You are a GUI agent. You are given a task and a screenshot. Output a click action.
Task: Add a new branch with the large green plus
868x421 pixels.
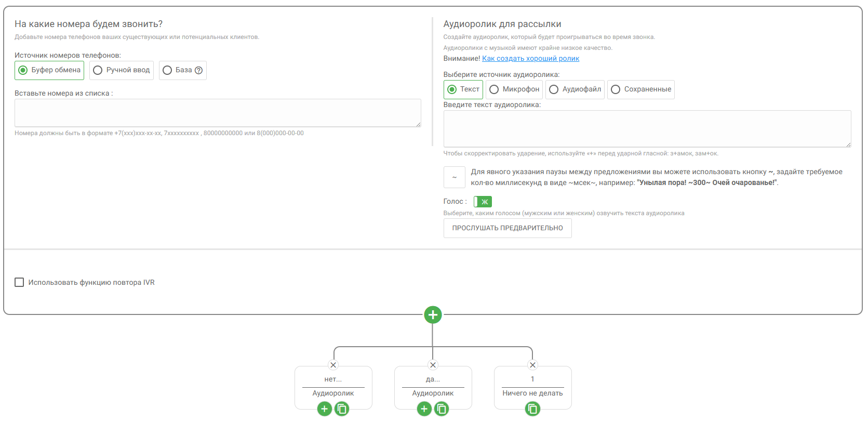point(433,314)
